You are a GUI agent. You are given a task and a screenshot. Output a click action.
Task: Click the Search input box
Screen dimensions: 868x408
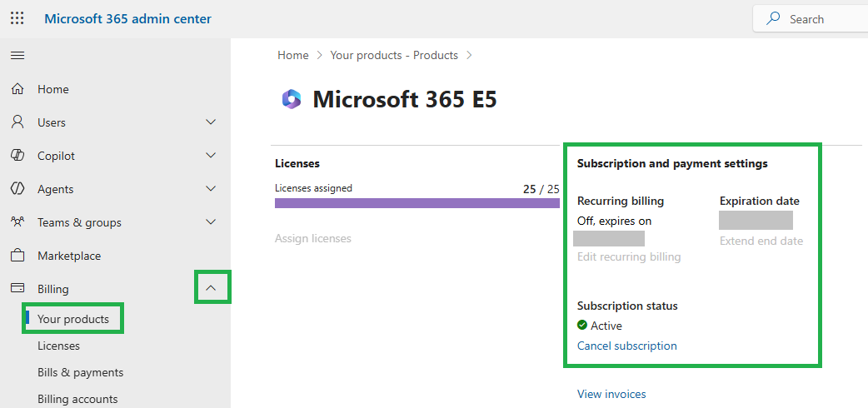[x=811, y=19]
